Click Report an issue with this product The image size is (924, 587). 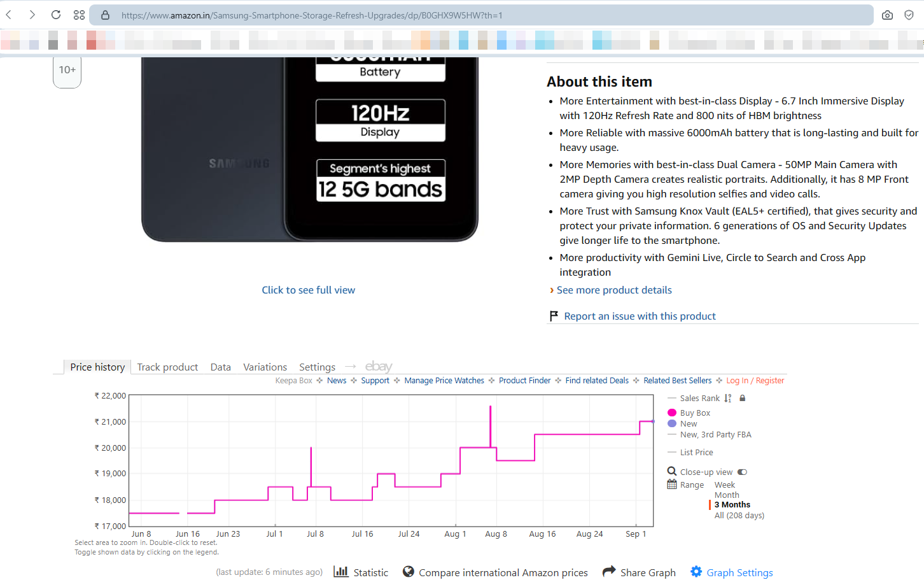point(640,316)
